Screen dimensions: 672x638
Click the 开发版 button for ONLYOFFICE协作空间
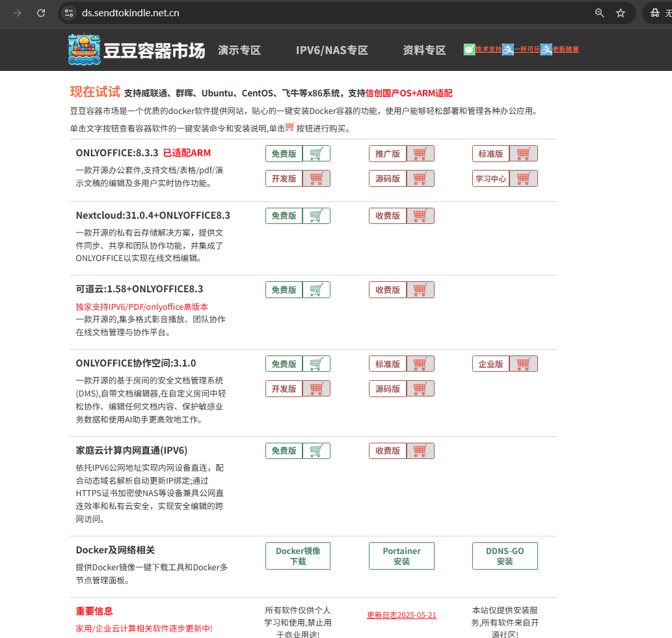[284, 389]
